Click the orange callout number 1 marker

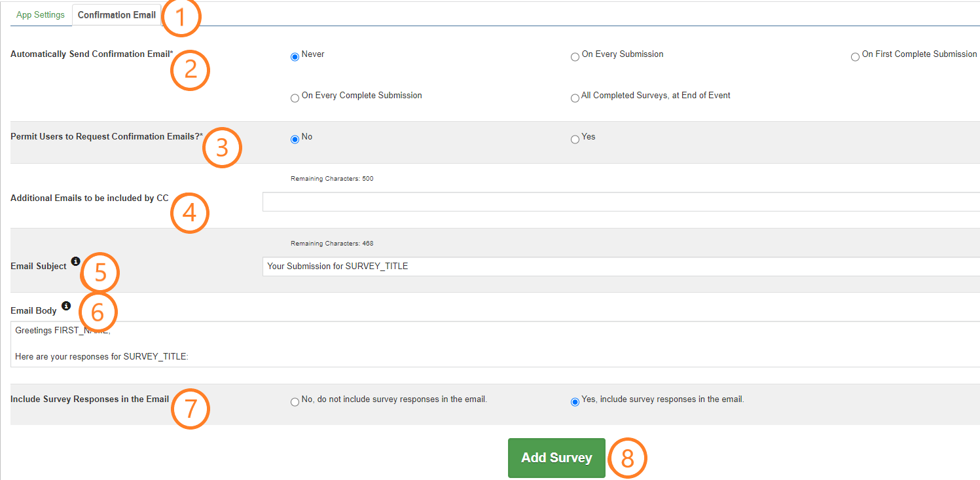[181, 18]
